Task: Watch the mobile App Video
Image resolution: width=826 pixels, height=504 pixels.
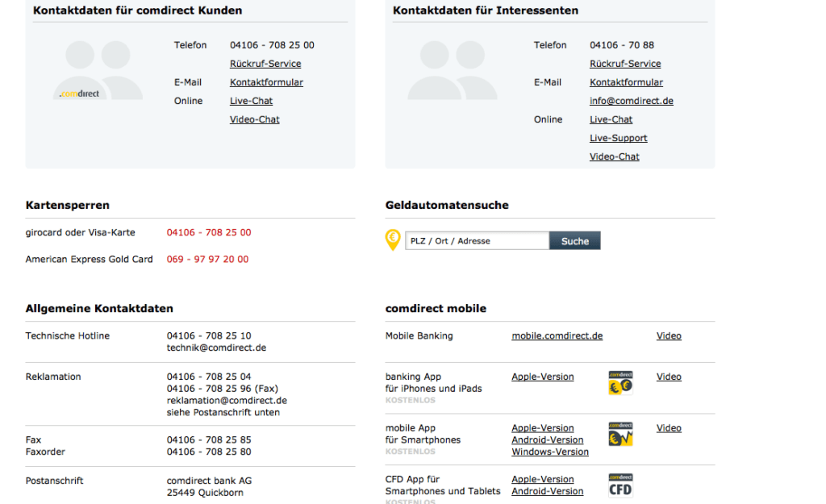Action: point(669,427)
